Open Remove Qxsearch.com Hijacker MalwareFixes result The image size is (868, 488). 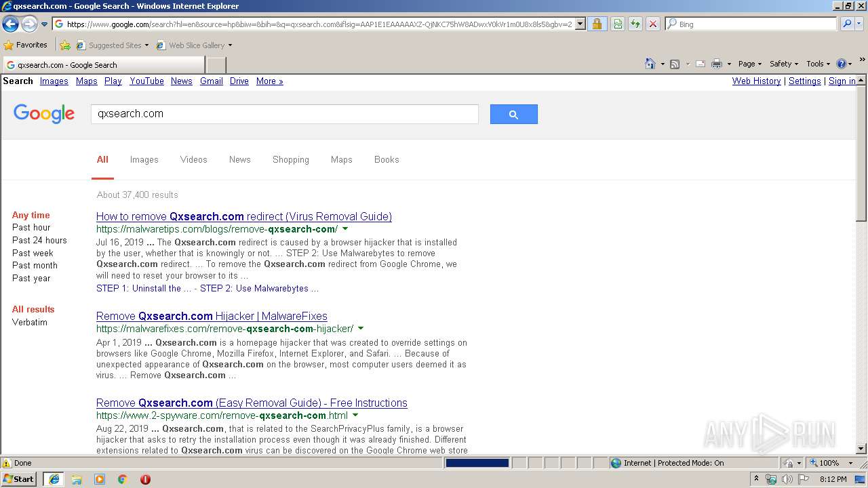coord(212,316)
